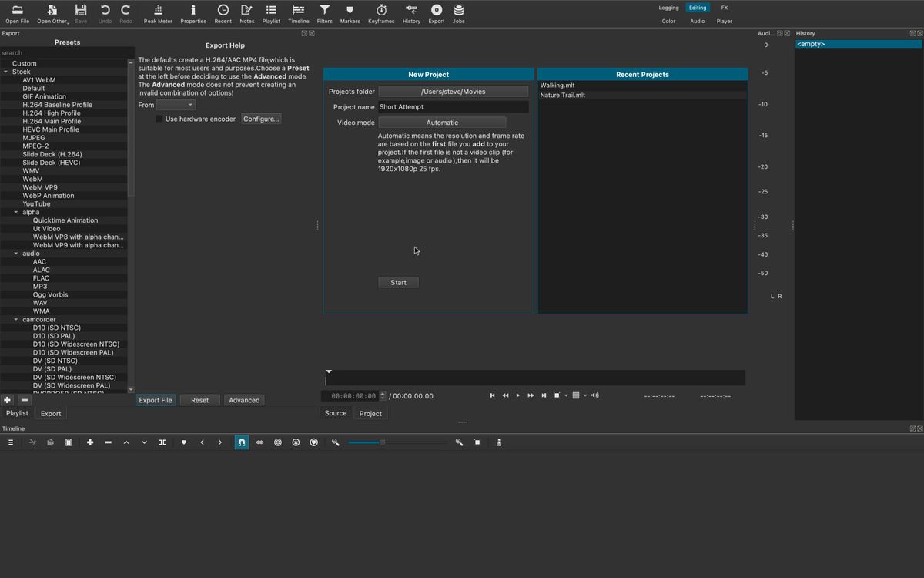This screenshot has width=924, height=578.
Task: Switch to the Playlist tab
Action: [x=17, y=413]
